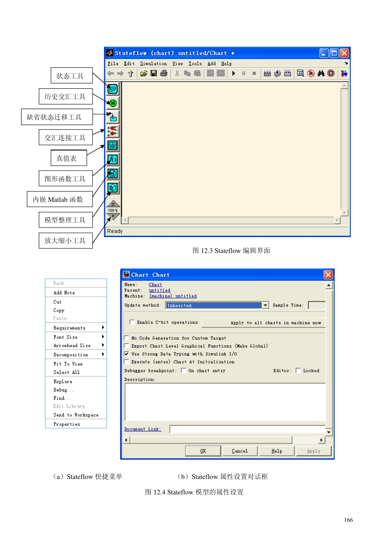
Task: Expand the Requirements submenu
Action: pyautogui.click(x=76, y=328)
